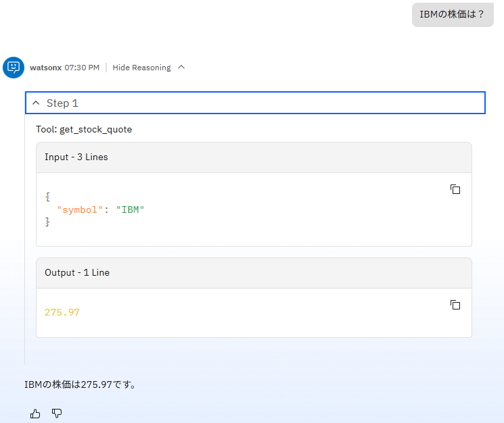Click the 275.97 output value

62,312
